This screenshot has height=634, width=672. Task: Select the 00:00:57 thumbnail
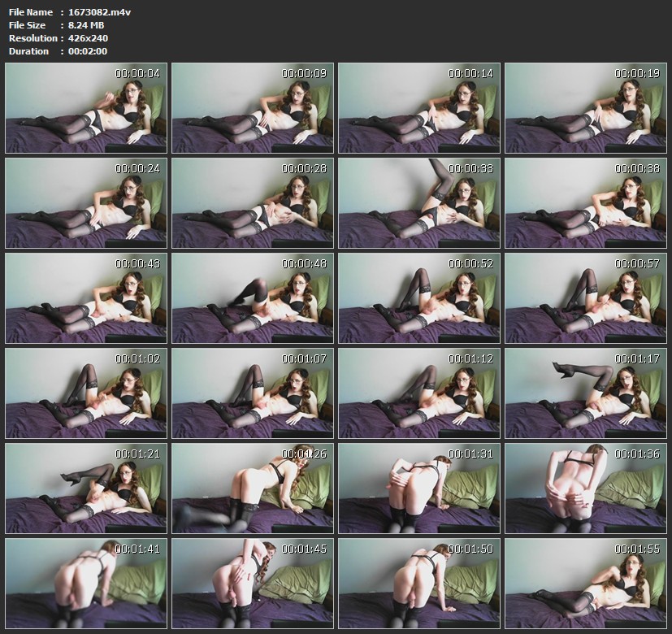pyautogui.click(x=586, y=298)
